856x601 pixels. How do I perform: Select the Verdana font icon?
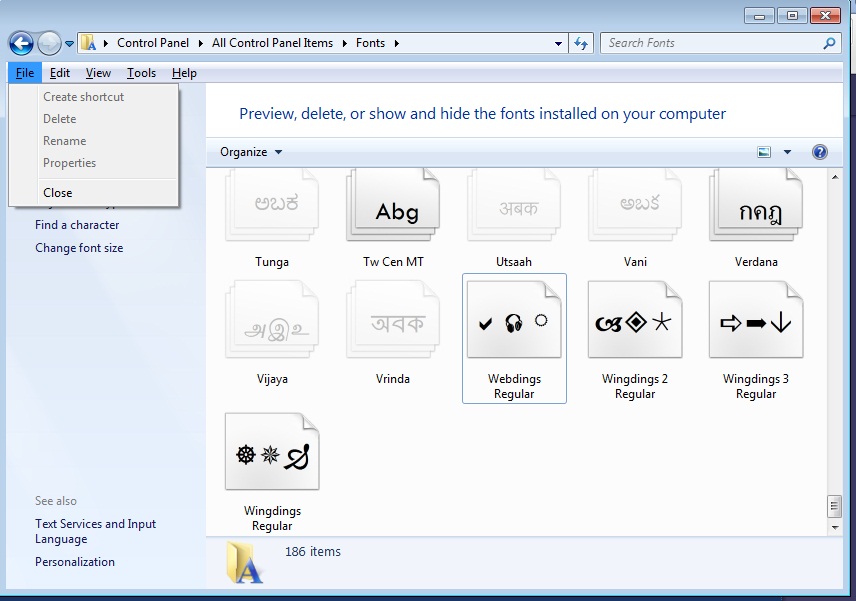point(756,205)
